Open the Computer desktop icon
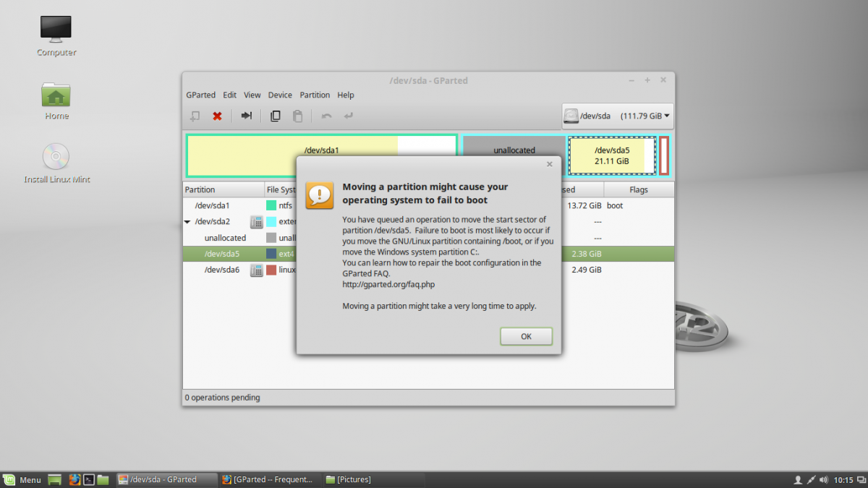Screen dimensions: 868x488 56,35
